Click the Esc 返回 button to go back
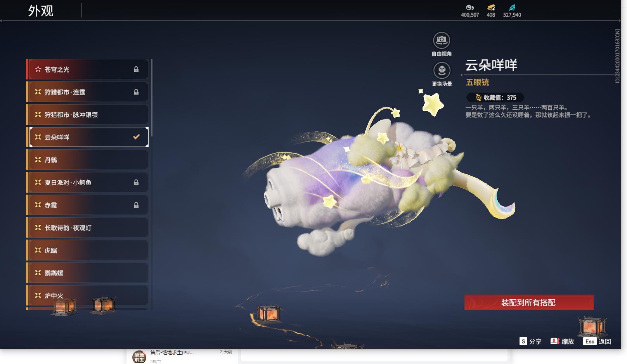This screenshot has height=364, width=627. tap(591, 342)
